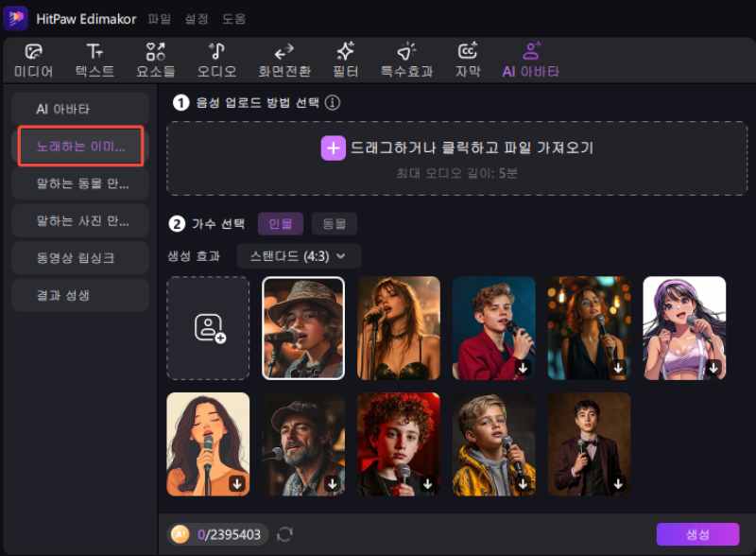Open the 스탠다드 (4:3) aspect ratio dropdown
Screen dimensions: 756x556
[x=299, y=256]
